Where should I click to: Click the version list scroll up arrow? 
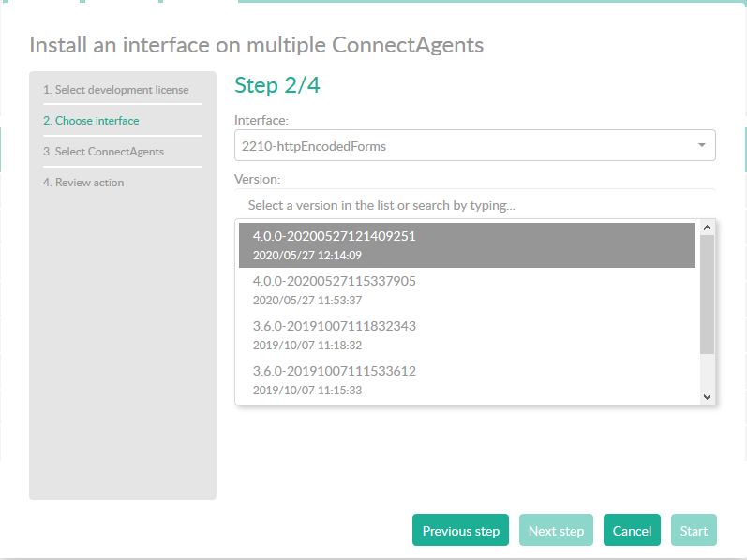[x=708, y=227]
